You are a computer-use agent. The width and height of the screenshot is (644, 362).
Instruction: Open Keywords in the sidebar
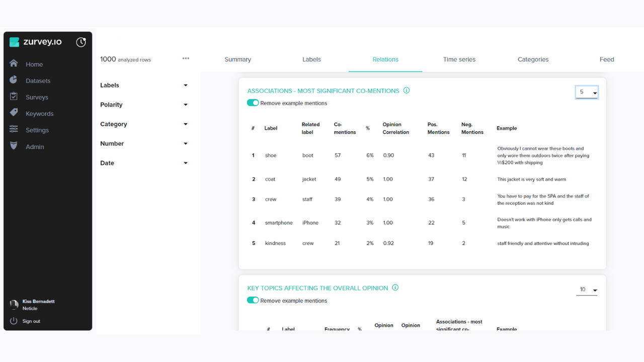click(x=40, y=114)
